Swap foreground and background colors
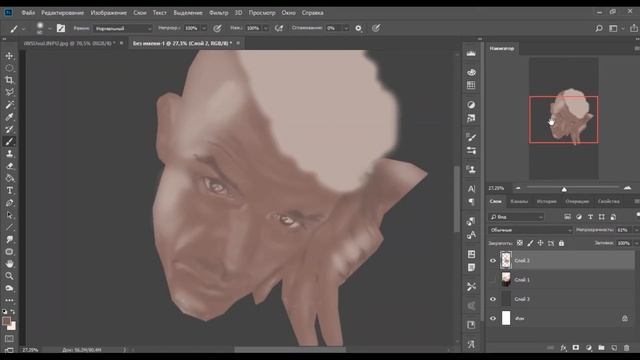This screenshot has height=360, width=640. point(13,311)
